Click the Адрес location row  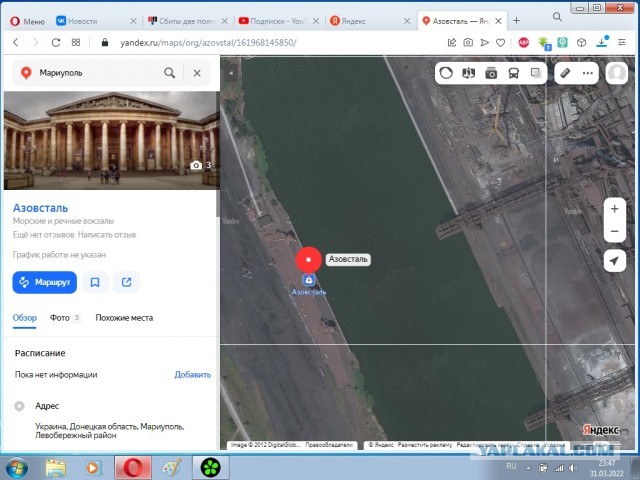(111, 420)
